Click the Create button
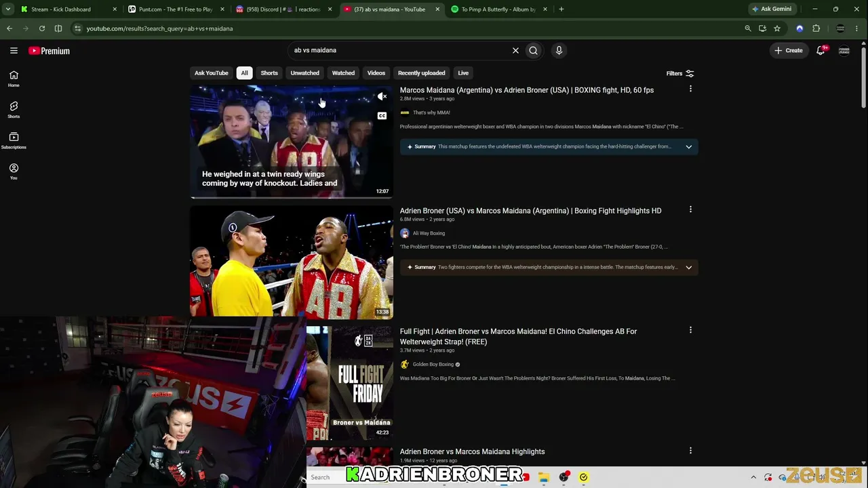 coord(789,50)
